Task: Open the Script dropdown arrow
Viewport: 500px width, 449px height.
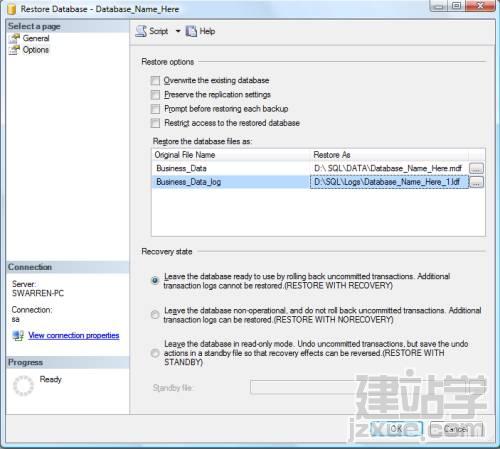Action: [178, 31]
